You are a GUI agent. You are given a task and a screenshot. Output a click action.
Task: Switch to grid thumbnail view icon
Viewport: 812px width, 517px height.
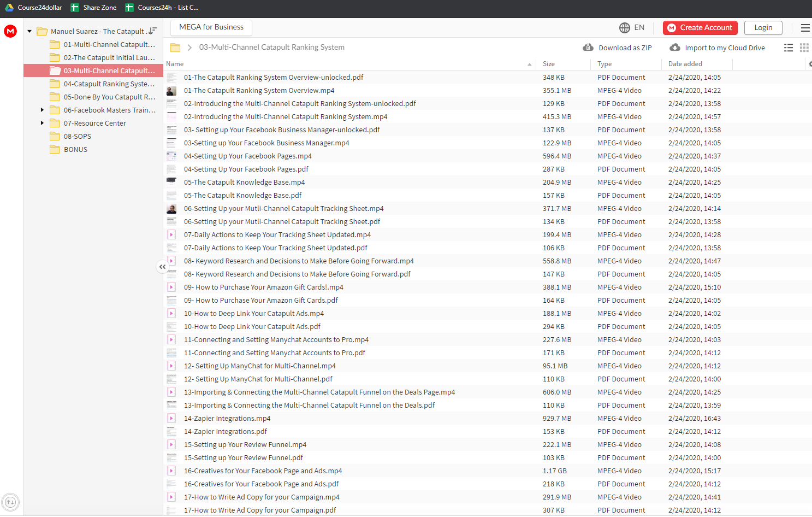point(804,48)
